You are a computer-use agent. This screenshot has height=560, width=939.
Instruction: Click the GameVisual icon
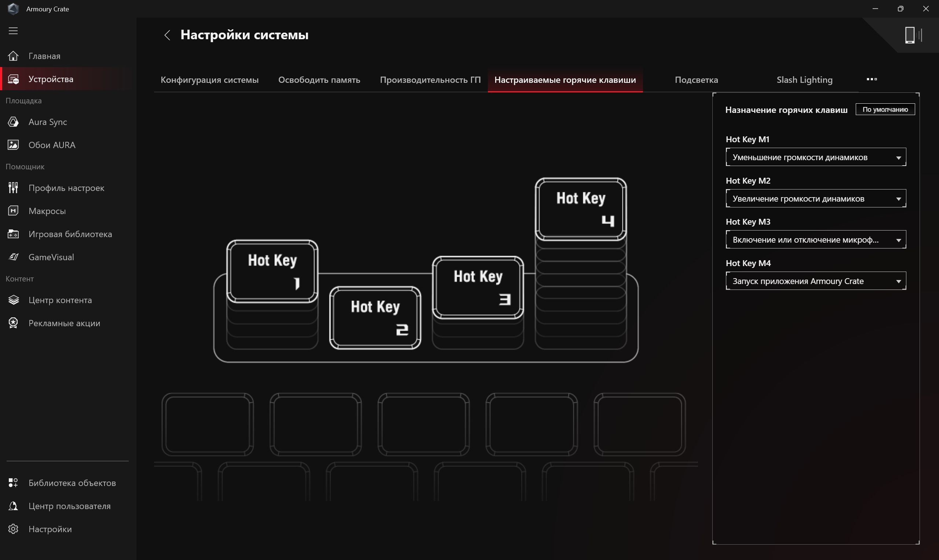13,257
